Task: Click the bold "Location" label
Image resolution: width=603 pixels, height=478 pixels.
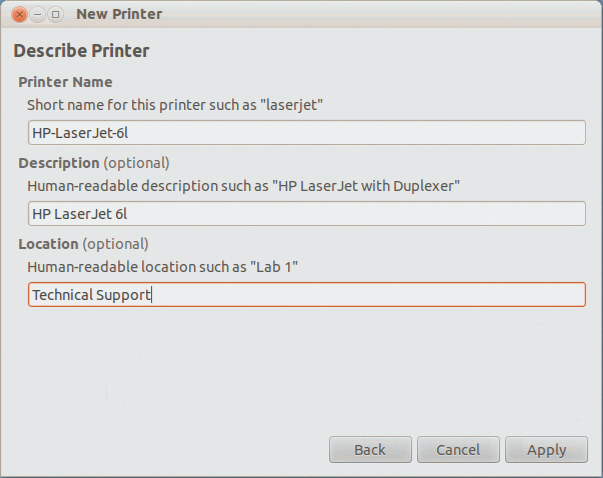Action: pos(48,244)
